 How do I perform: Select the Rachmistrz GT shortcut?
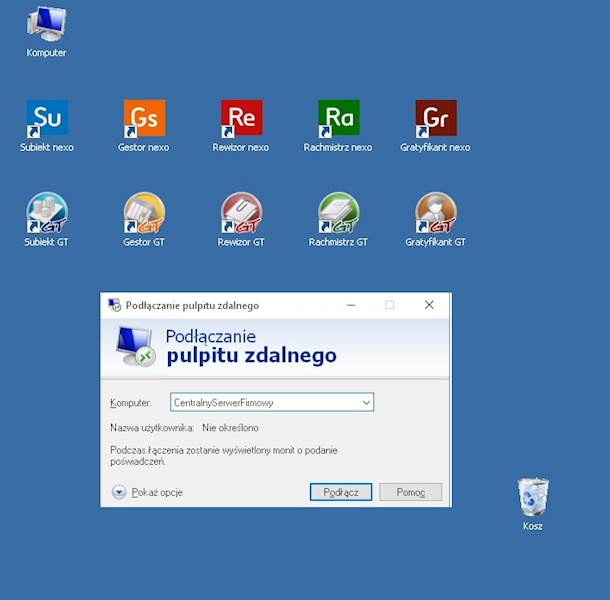(338, 220)
